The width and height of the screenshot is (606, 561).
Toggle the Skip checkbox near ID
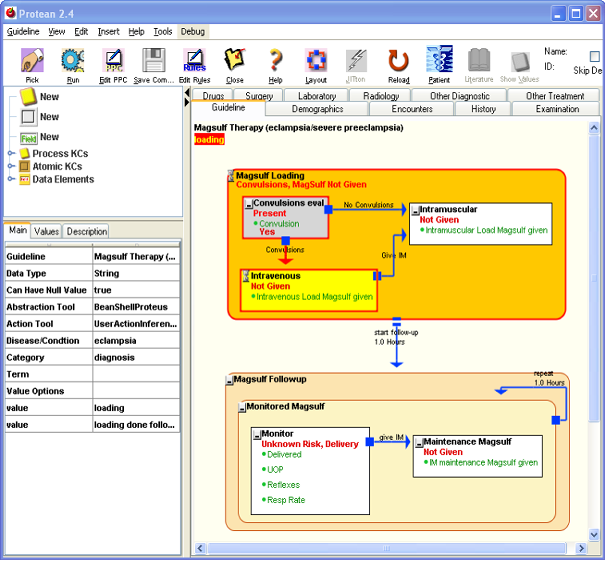[x=595, y=57]
